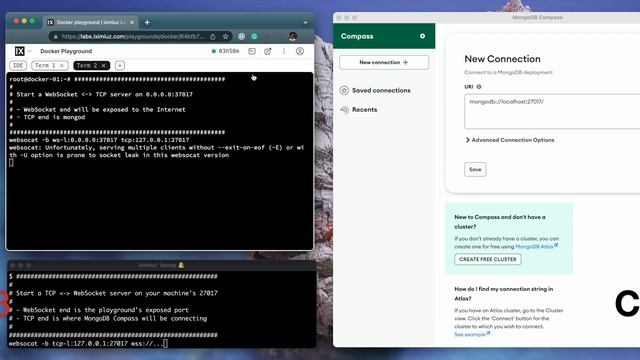
Task: Open the iximiuz IX logo menu
Action: pos(20,51)
